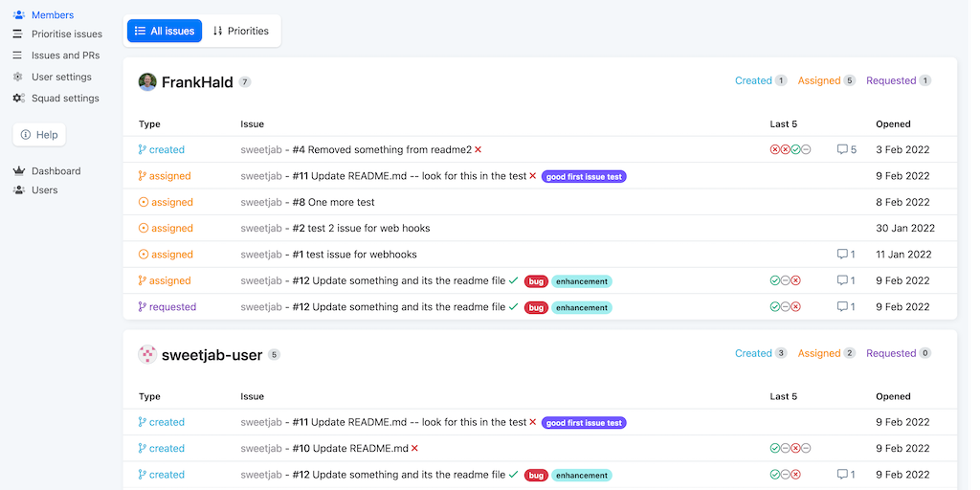The image size is (980, 490).
Task: Click sweetjab-user's pixelated avatar icon
Action: click(x=147, y=355)
